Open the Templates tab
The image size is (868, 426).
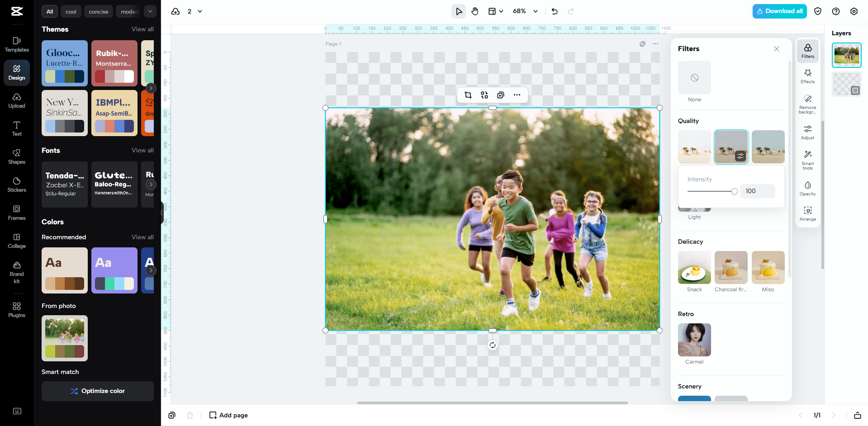coord(17,44)
